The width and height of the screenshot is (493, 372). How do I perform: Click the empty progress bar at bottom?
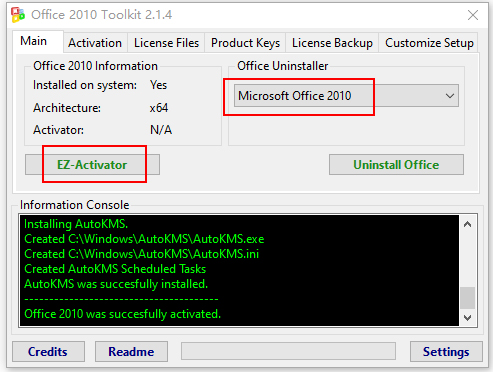pyautogui.click(x=288, y=351)
